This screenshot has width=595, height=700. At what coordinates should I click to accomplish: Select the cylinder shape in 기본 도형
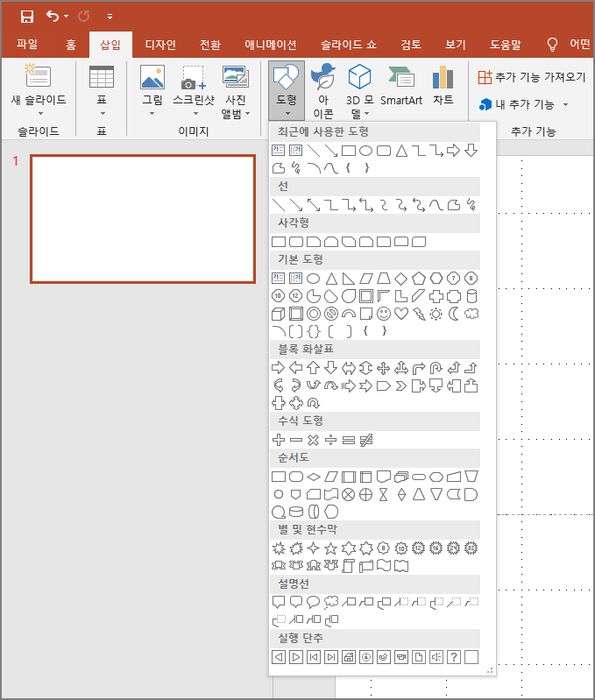(471, 296)
